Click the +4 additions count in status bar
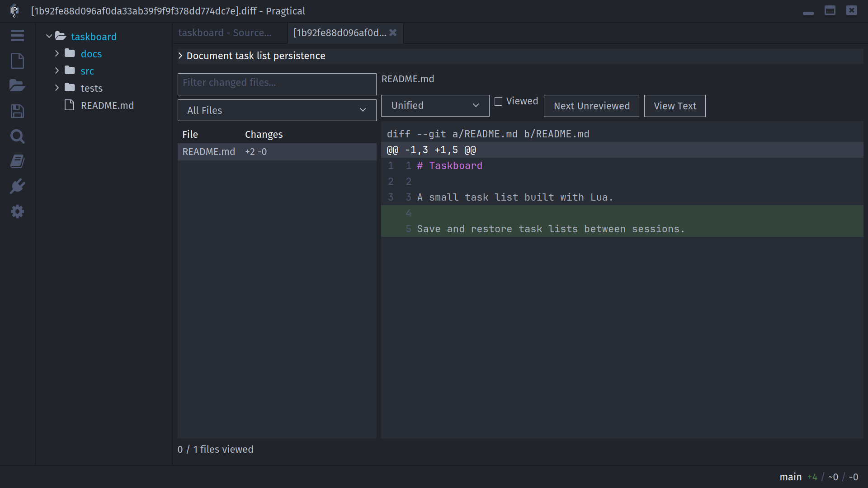Screen dimensions: 868x488 tap(812, 477)
